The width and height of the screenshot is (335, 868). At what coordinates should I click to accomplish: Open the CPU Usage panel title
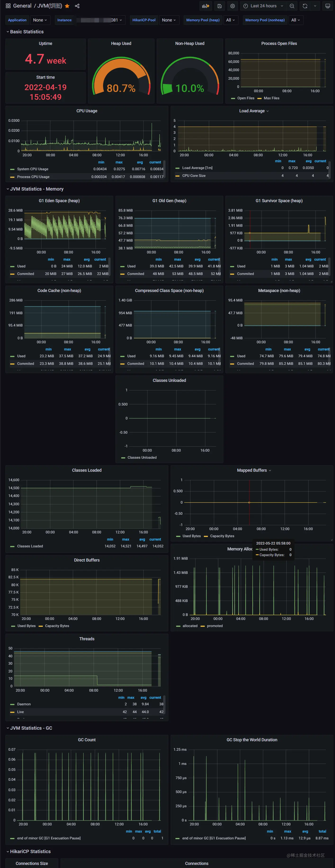(x=87, y=111)
